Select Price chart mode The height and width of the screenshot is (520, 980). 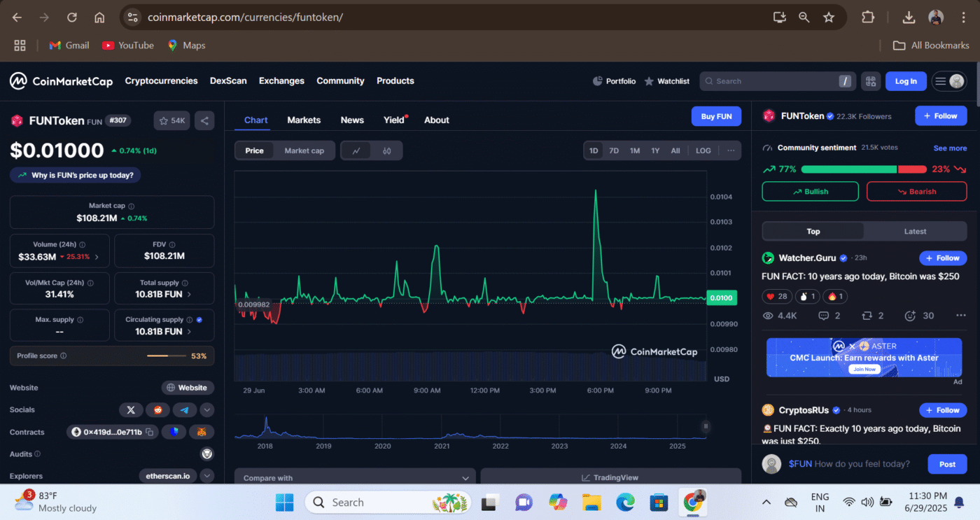coord(254,150)
